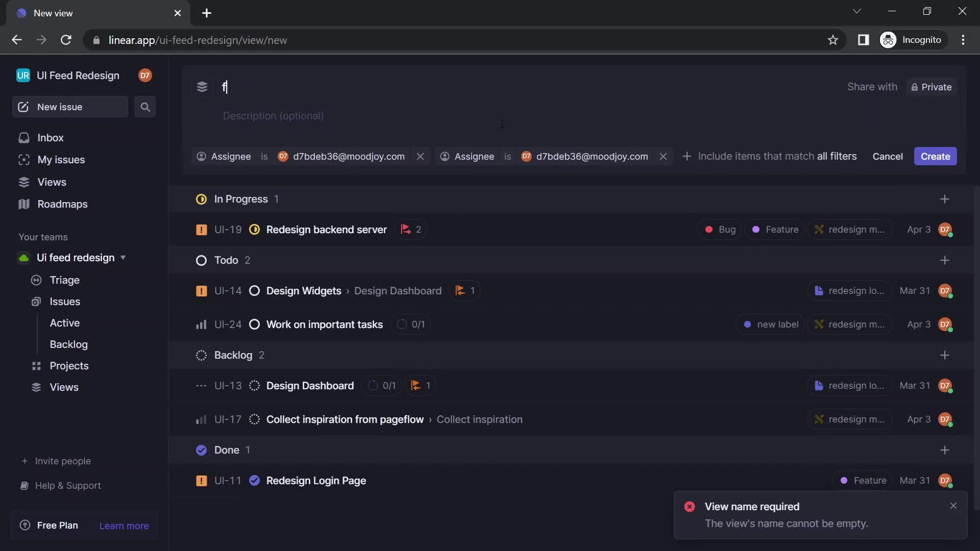This screenshot has height=551, width=980.
Task: Click Cancel to discard new view
Action: click(887, 156)
